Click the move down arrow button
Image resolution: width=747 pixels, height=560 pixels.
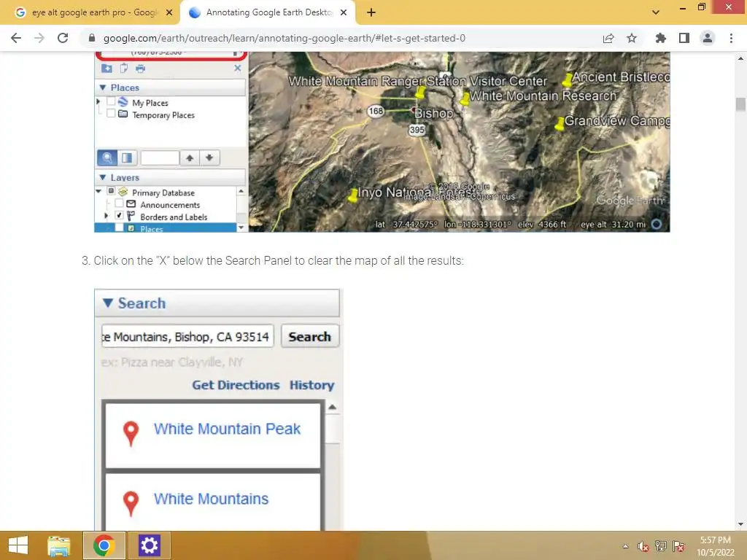pyautogui.click(x=209, y=157)
